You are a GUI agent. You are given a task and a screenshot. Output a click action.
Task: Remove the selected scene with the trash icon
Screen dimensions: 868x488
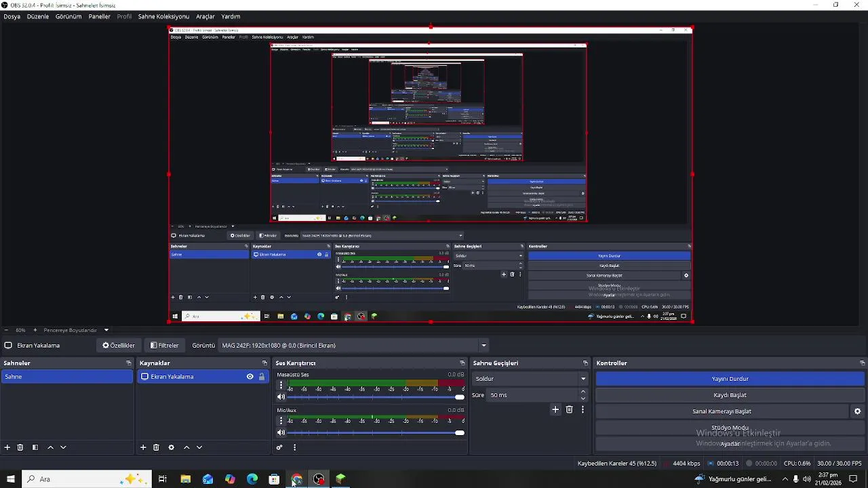20,447
